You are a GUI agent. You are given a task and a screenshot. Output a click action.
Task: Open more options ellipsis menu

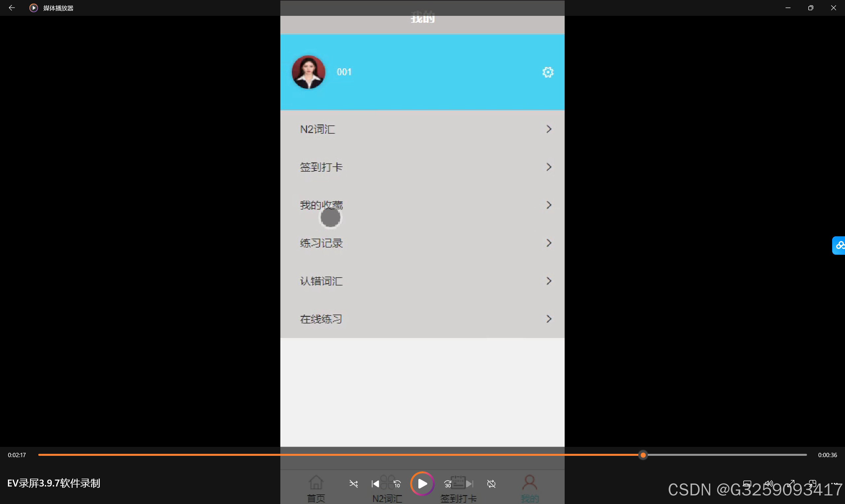834,484
